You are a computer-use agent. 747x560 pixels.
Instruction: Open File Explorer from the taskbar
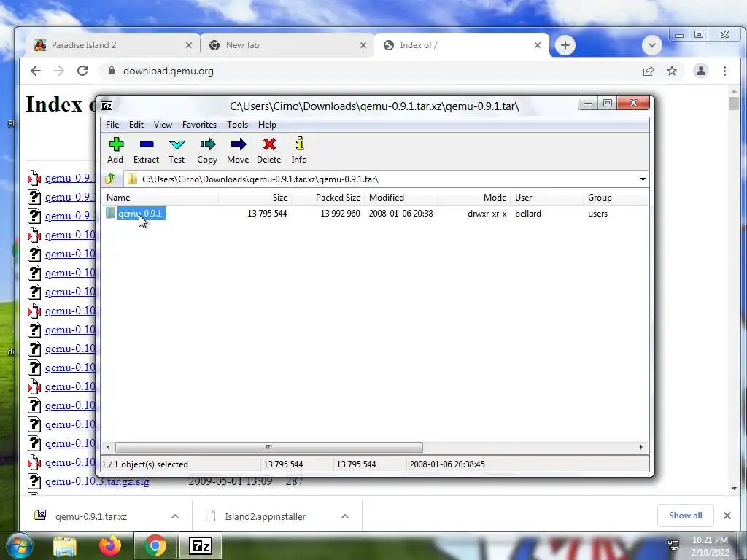click(65, 545)
